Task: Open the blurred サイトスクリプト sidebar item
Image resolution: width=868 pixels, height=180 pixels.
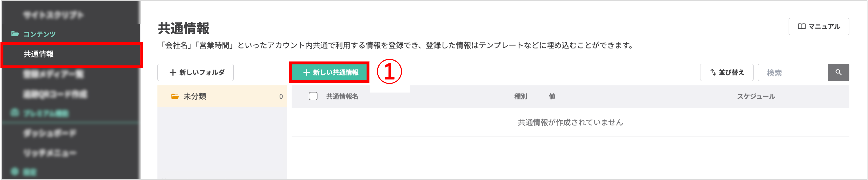Action: [x=53, y=15]
